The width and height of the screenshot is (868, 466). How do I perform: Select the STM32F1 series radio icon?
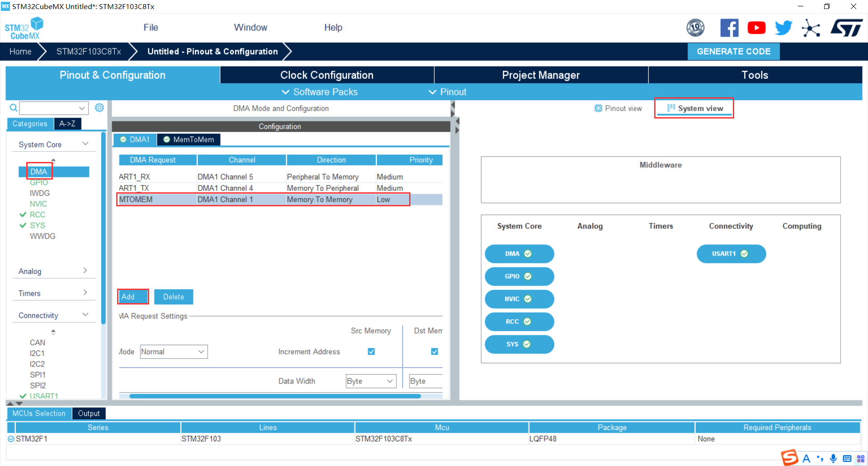11,439
